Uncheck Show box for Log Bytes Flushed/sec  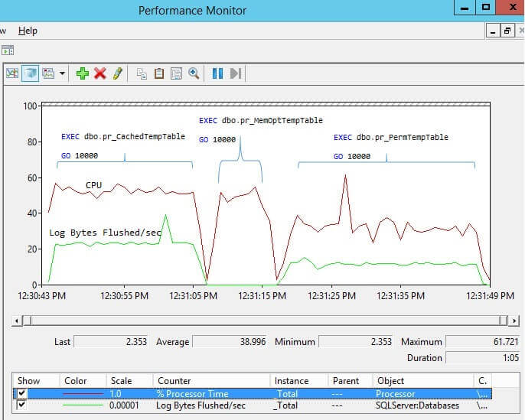coord(21,405)
